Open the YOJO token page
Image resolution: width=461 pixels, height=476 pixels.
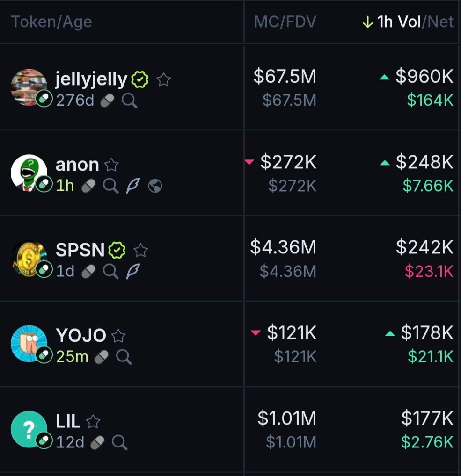[81, 335]
